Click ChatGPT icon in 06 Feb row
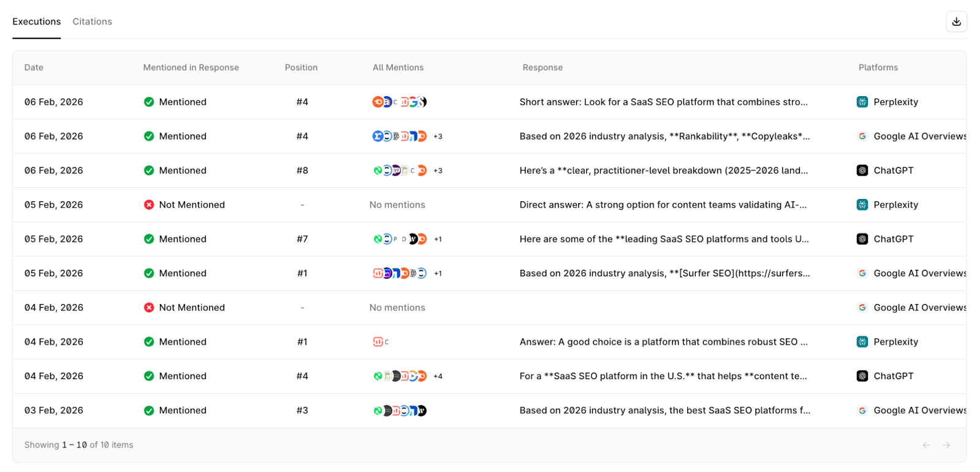 862,171
